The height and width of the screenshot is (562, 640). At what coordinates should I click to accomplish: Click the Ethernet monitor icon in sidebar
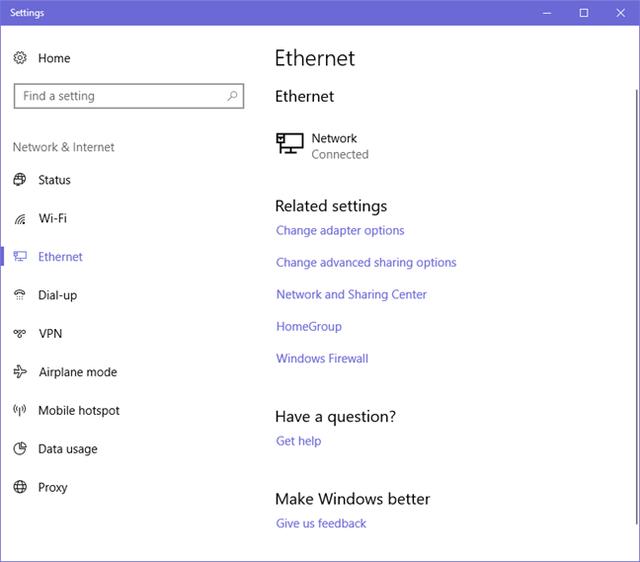[x=20, y=256]
